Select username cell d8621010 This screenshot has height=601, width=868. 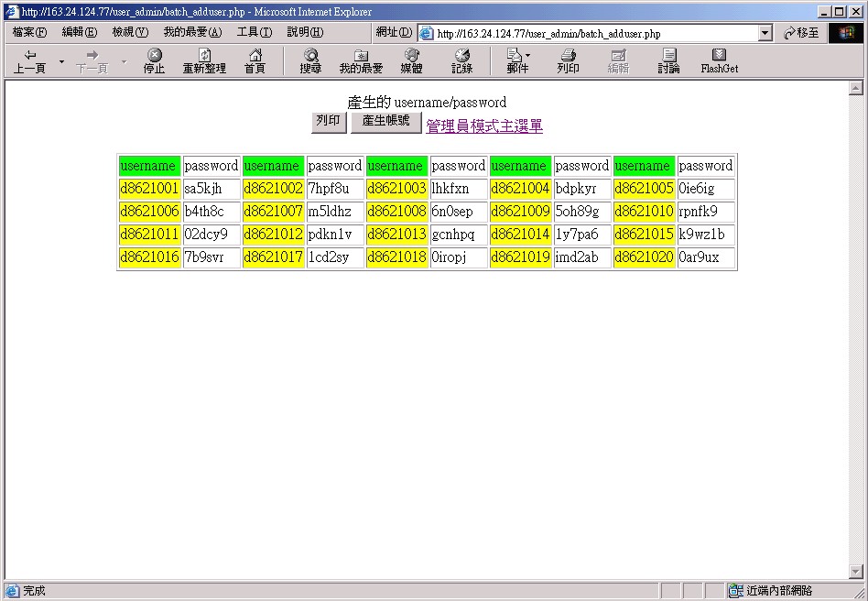[644, 211]
